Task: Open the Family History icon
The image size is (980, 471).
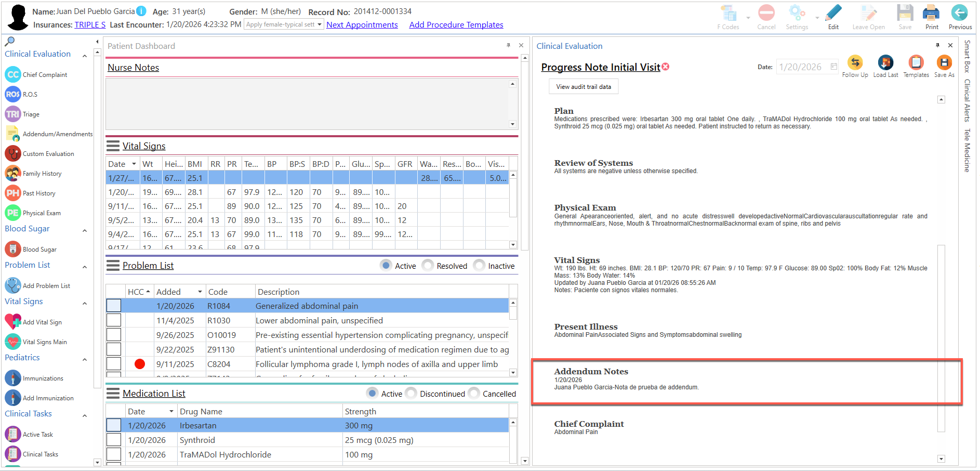Action: tap(13, 173)
